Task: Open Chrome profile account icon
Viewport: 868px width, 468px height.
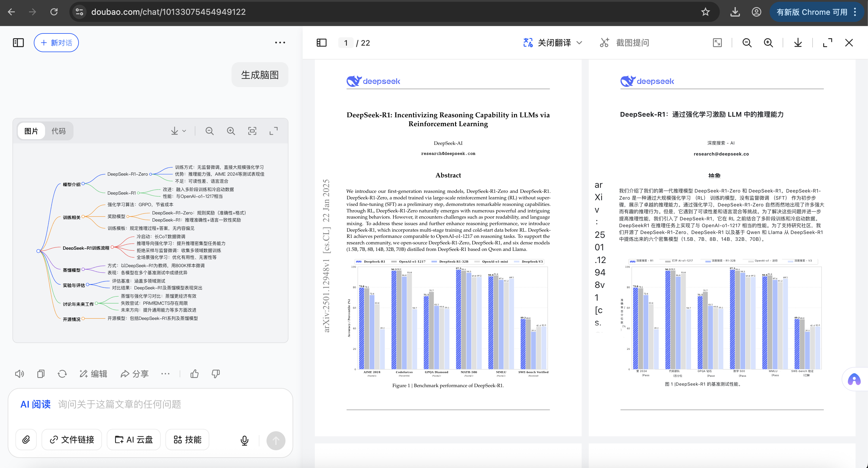Action: pos(757,12)
